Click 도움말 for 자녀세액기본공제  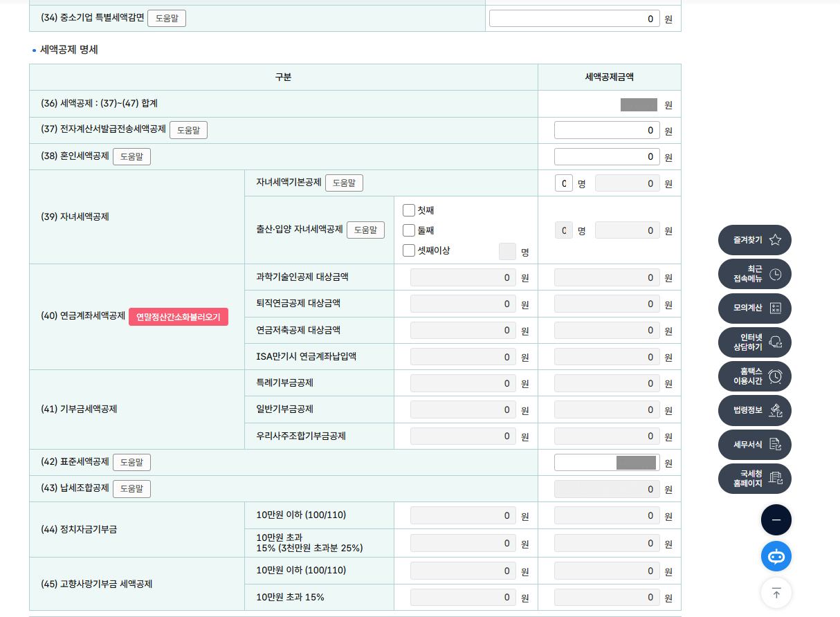pyautogui.click(x=344, y=183)
